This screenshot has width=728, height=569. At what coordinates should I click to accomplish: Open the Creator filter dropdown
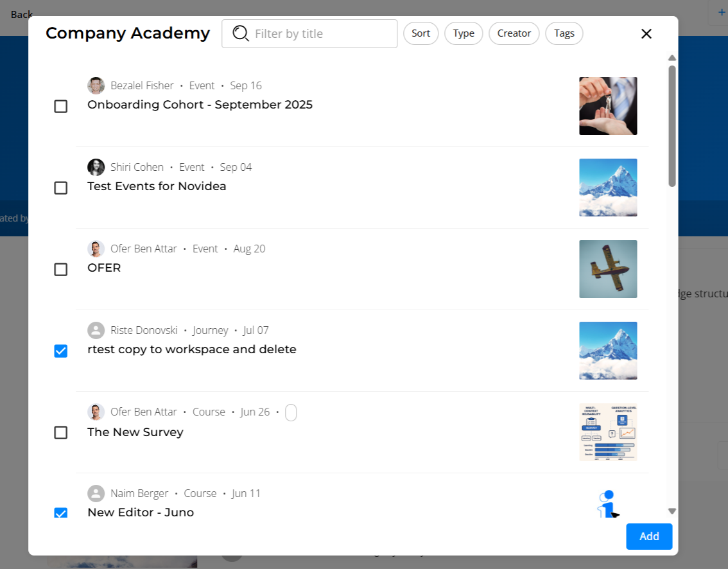[514, 33]
